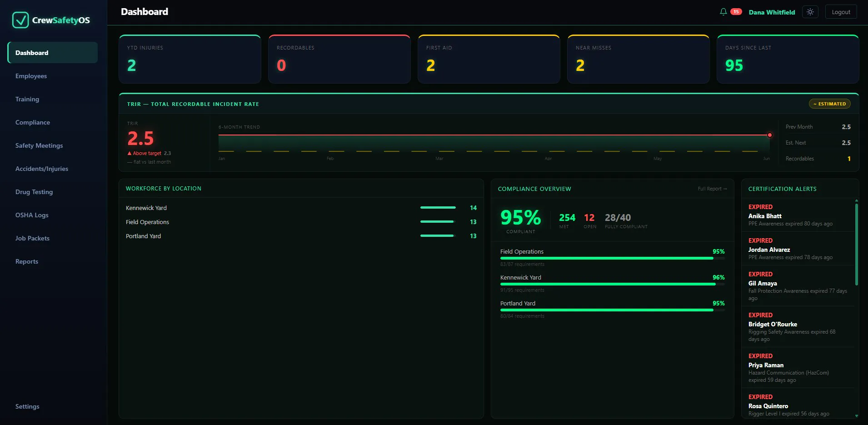This screenshot has width=868, height=425.
Task: Click the 254 Met count
Action: tap(567, 218)
